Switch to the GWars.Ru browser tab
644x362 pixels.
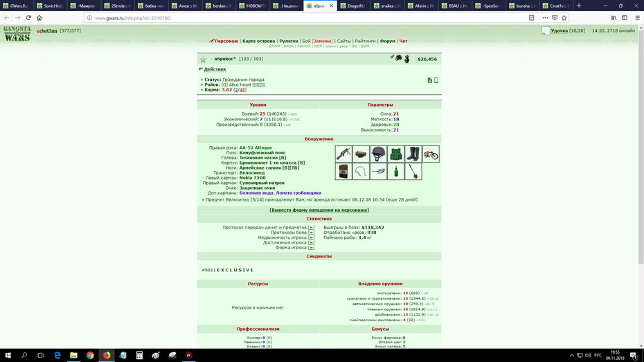(17, 6)
